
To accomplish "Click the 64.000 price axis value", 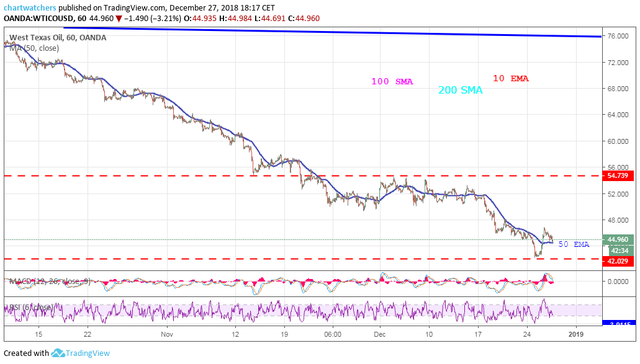I will 618,115.
